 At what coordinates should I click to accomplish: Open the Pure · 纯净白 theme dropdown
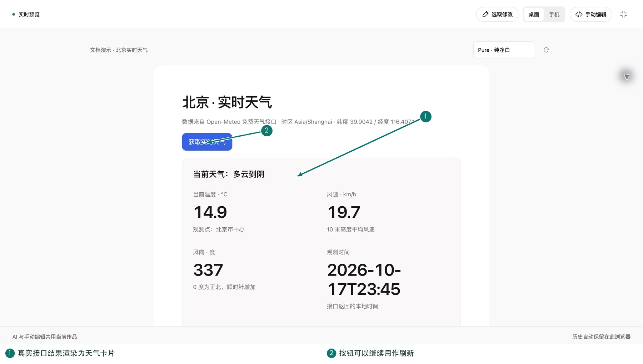click(504, 50)
